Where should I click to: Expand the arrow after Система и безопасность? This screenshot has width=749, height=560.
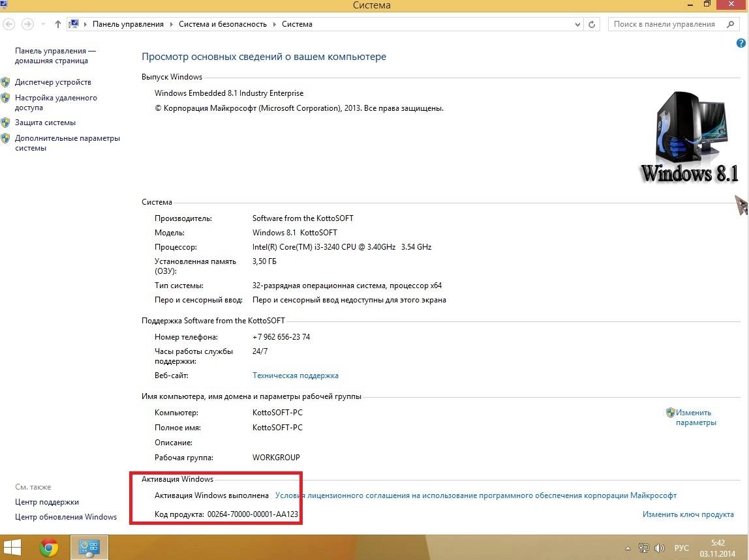pos(274,24)
